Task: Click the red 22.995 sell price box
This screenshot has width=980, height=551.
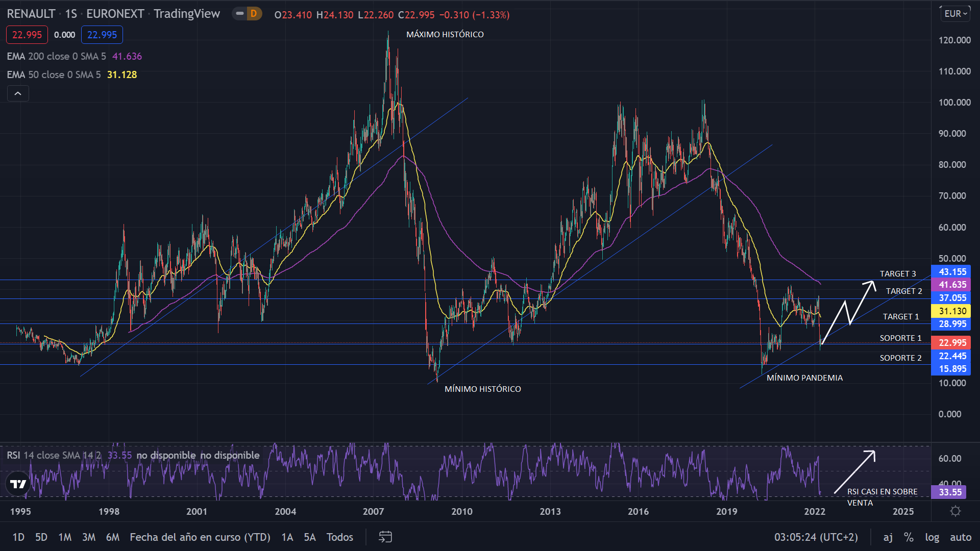Action: 27,35
